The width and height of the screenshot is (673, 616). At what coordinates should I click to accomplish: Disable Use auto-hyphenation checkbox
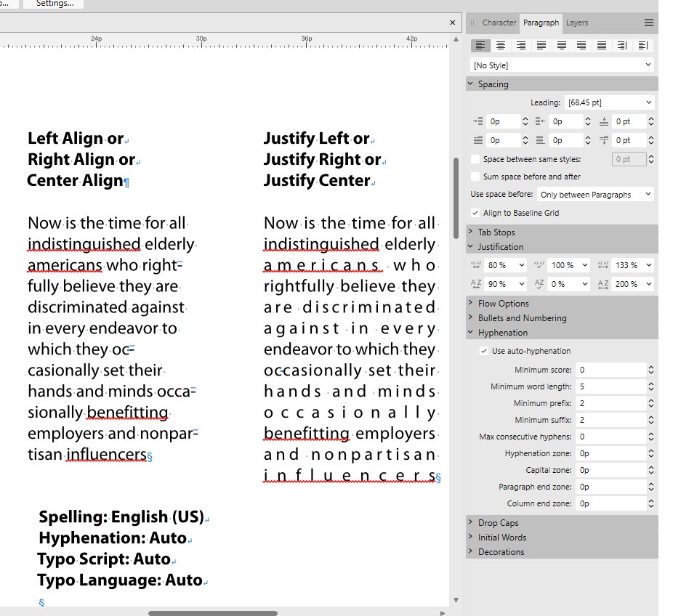484,351
